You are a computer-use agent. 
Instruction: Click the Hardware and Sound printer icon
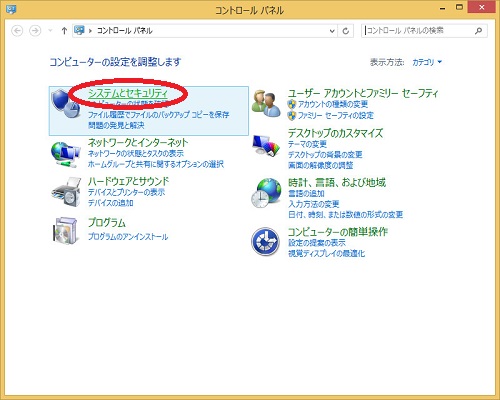coord(66,192)
